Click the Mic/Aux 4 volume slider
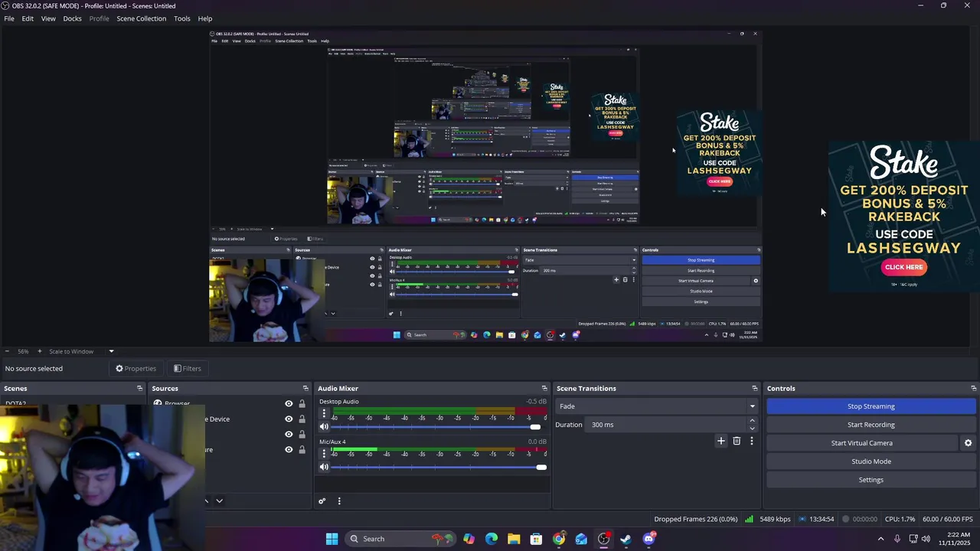The image size is (980, 551). [x=439, y=467]
